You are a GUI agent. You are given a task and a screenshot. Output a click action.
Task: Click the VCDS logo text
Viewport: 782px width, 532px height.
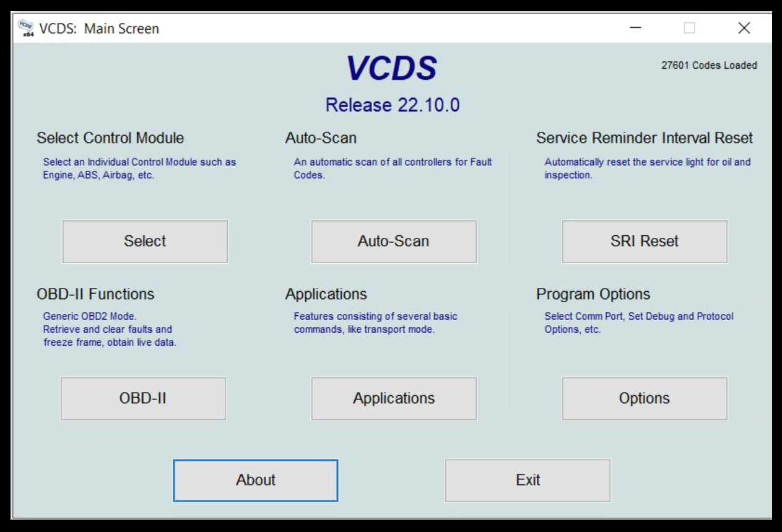click(391, 68)
